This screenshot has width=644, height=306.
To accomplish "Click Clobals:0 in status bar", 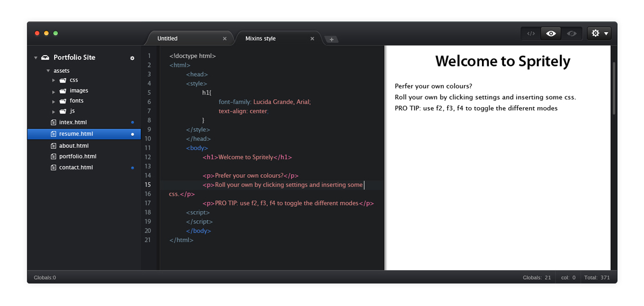I will click(x=45, y=278).
